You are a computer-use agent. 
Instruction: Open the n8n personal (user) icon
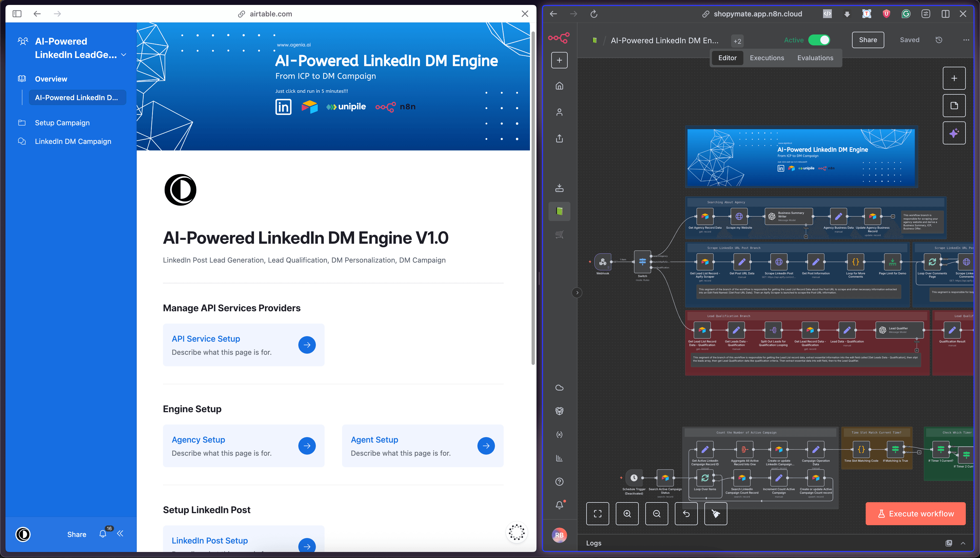pyautogui.click(x=559, y=112)
